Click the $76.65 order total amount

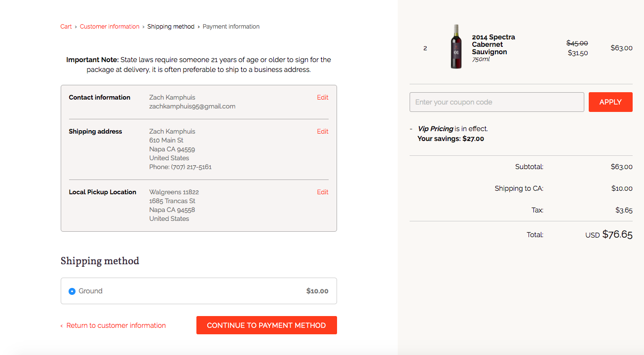click(x=617, y=235)
